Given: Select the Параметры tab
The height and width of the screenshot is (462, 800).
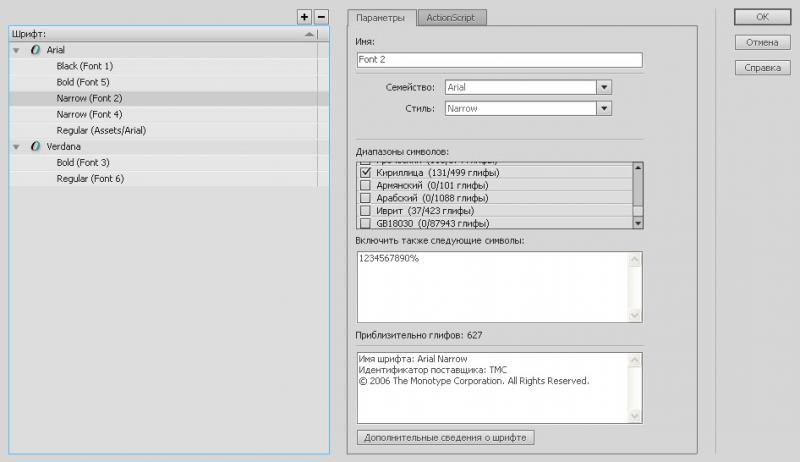Looking at the screenshot, I should click(381, 18).
